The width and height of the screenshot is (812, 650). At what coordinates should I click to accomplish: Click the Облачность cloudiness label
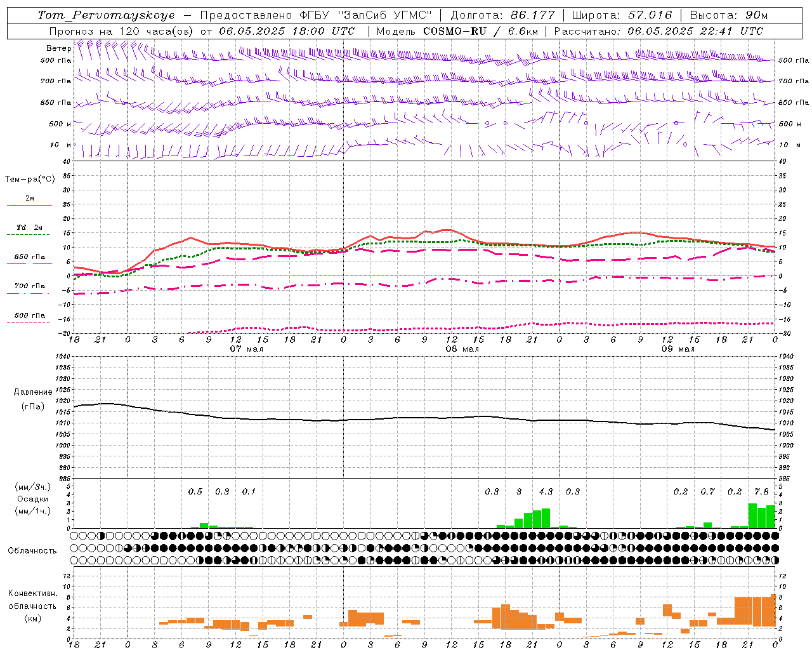[x=32, y=551]
